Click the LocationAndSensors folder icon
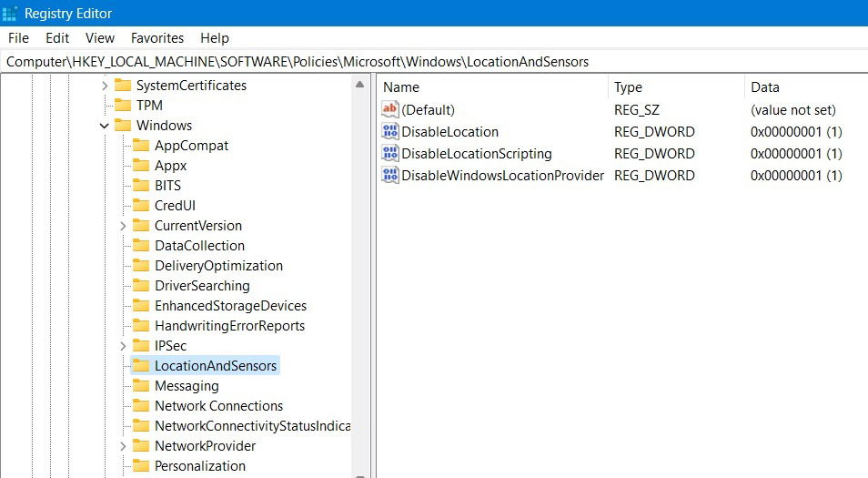The width and height of the screenshot is (868, 478). (141, 366)
